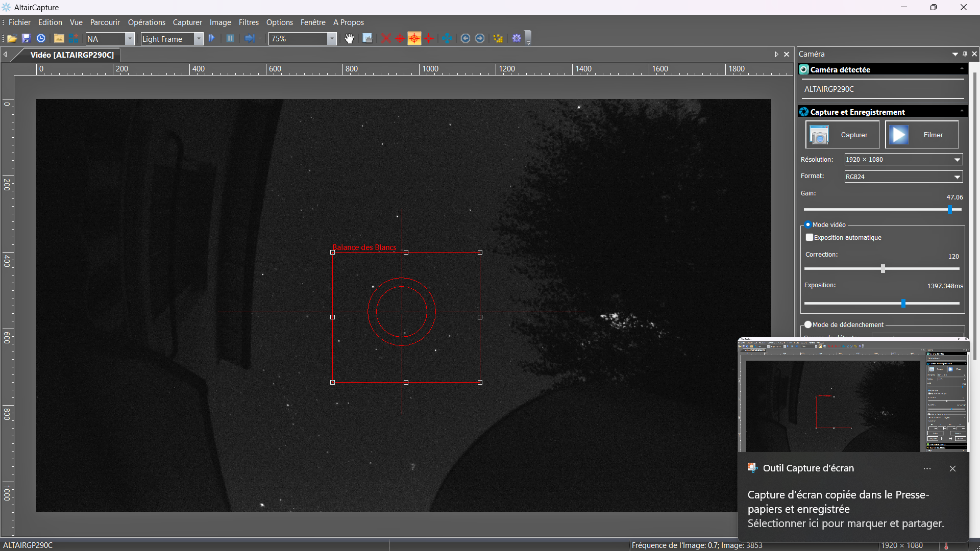Close the Outil Capture d'écran notification
The height and width of the screenshot is (551, 980).
[x=952, y=468]
